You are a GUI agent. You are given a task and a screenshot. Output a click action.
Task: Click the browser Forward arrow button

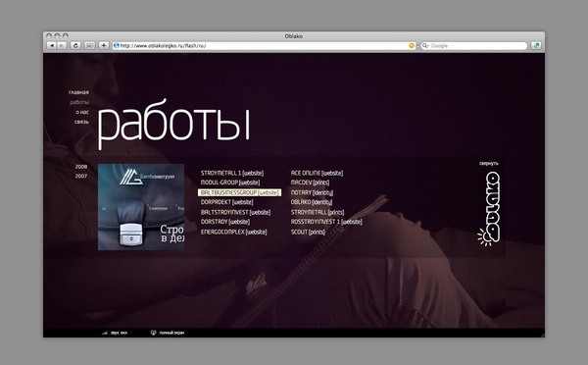[x=62, y=45]
